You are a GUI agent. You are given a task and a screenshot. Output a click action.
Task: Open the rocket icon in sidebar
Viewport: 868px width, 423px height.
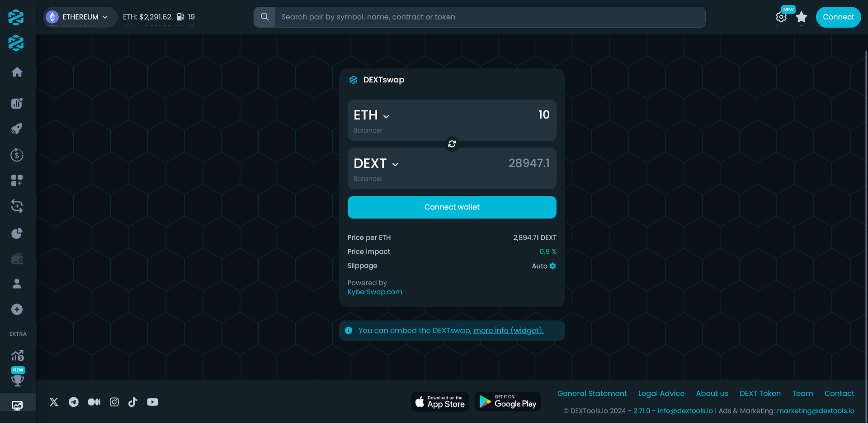[x=17, y=129]
